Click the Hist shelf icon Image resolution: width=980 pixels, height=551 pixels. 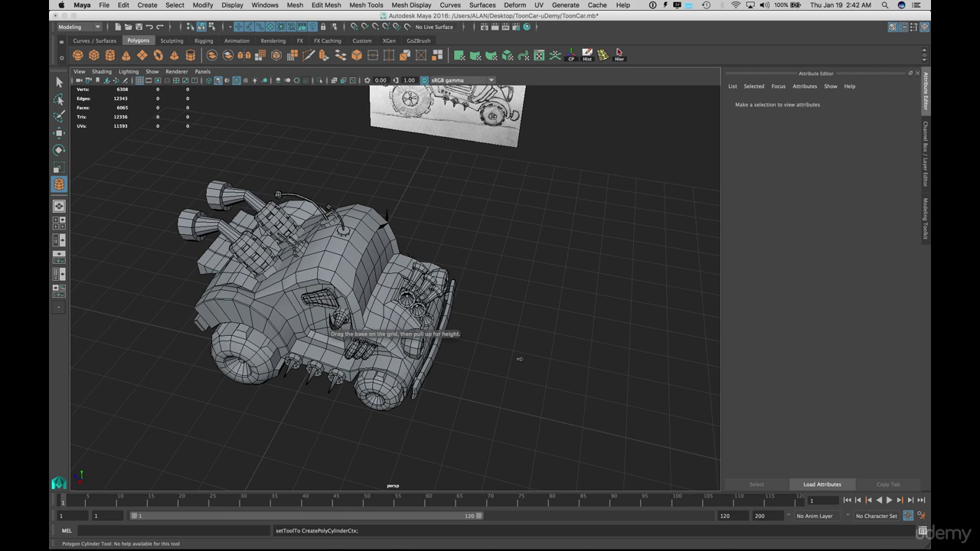(587, 55)
